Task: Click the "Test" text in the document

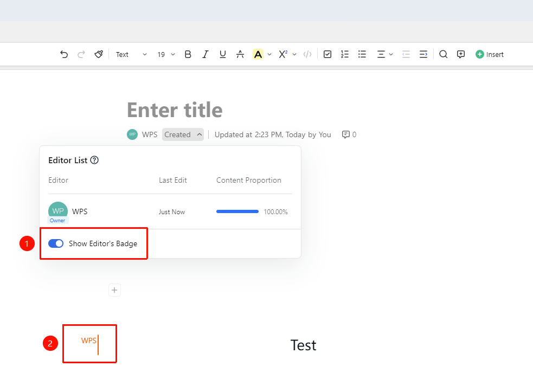Action: coord(303,345)
